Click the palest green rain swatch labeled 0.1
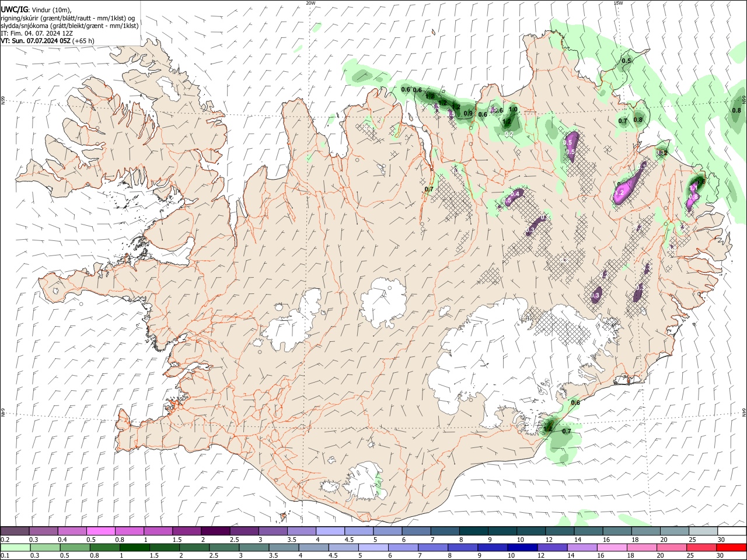 pyautogui.click(x=16, y=548)
